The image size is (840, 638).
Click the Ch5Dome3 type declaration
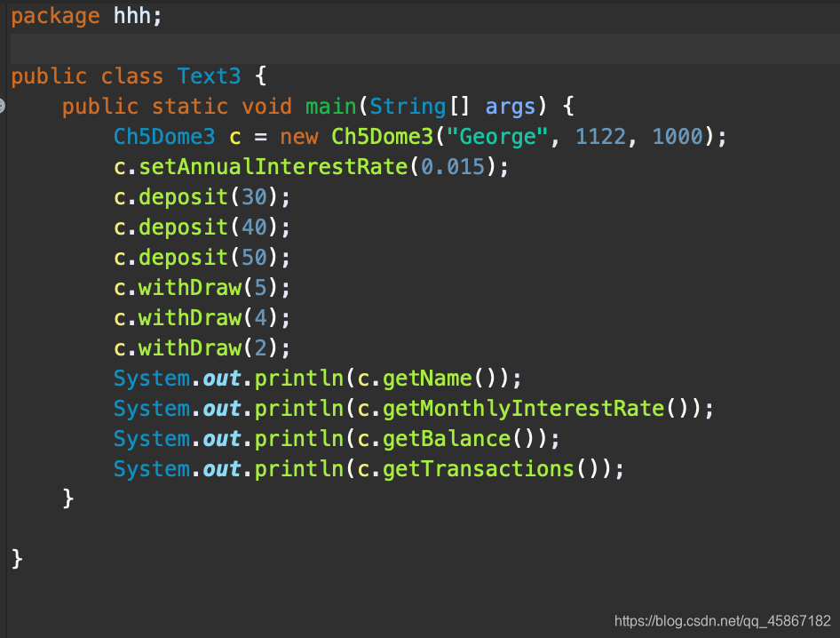(164, 137)
